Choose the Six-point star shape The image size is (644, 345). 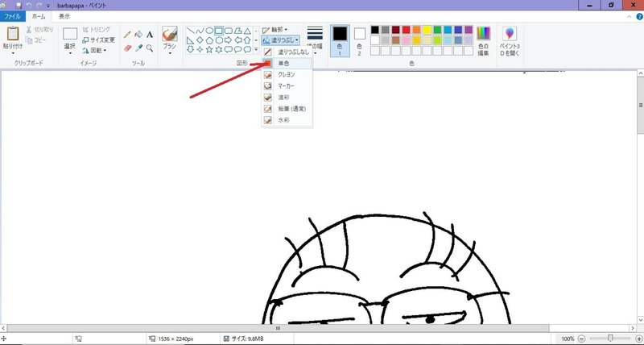(219, 49)
